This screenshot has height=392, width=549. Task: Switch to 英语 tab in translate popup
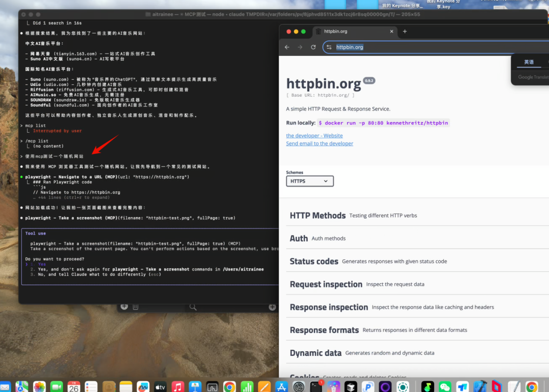(529, 62)
